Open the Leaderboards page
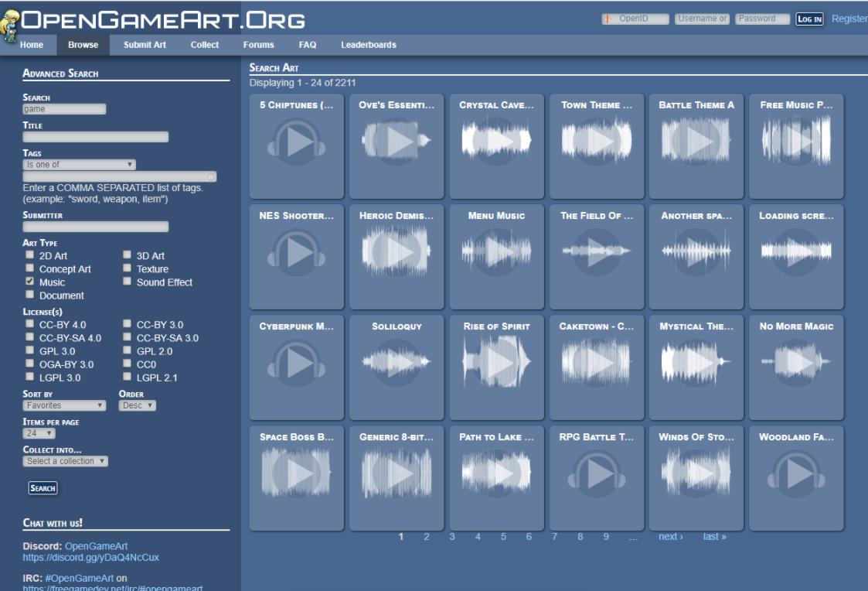Viewport: 868px width, 591px height. pyautogui.click(x=369, y=45)
